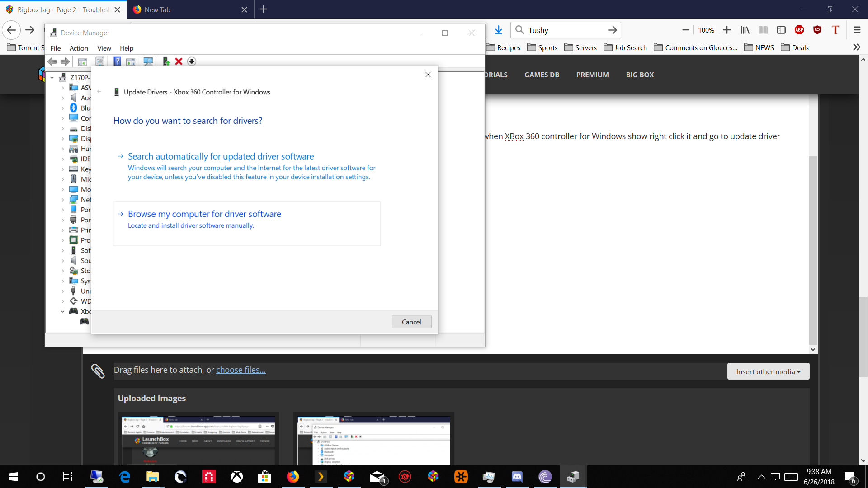868x488 pixels.
Task: Click Firefox search box containing Tushy
Action: [x=565, y=30]
